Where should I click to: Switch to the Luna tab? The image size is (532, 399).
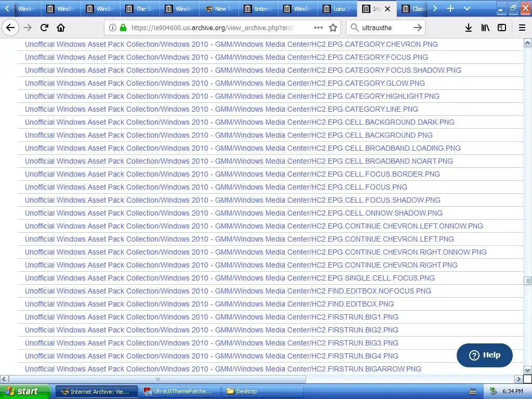(337, 9)
